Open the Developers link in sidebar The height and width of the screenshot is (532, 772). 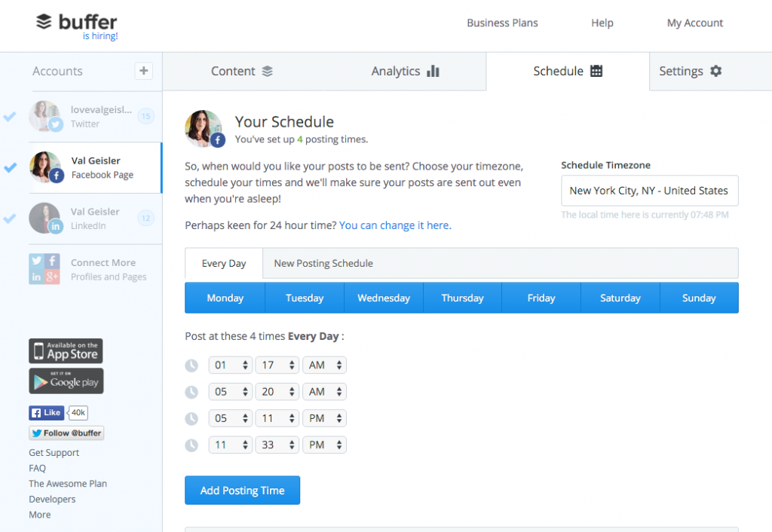pos(52,499)
